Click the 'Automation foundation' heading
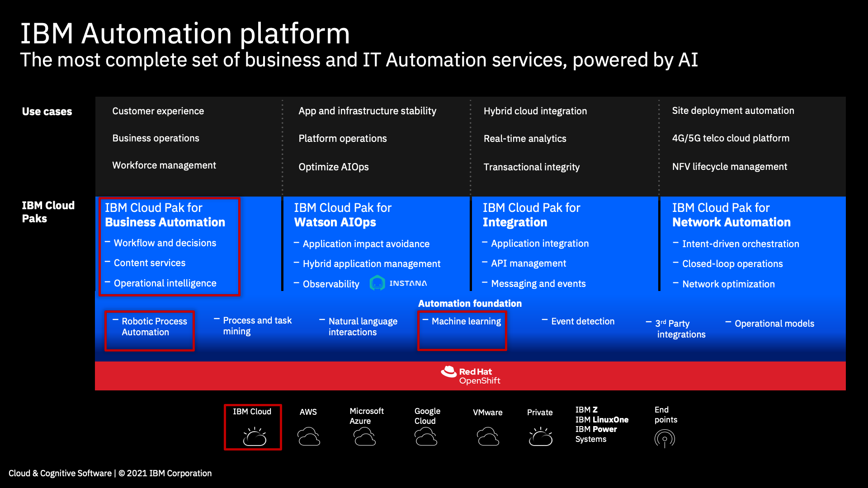The height and width of the screenshot is (488, 868). [x=470, y=304]
